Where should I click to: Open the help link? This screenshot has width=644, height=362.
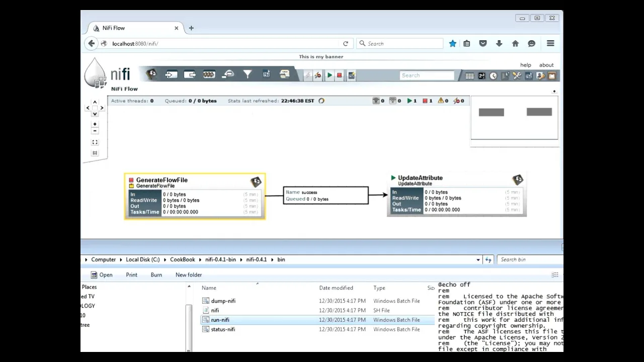526,65
